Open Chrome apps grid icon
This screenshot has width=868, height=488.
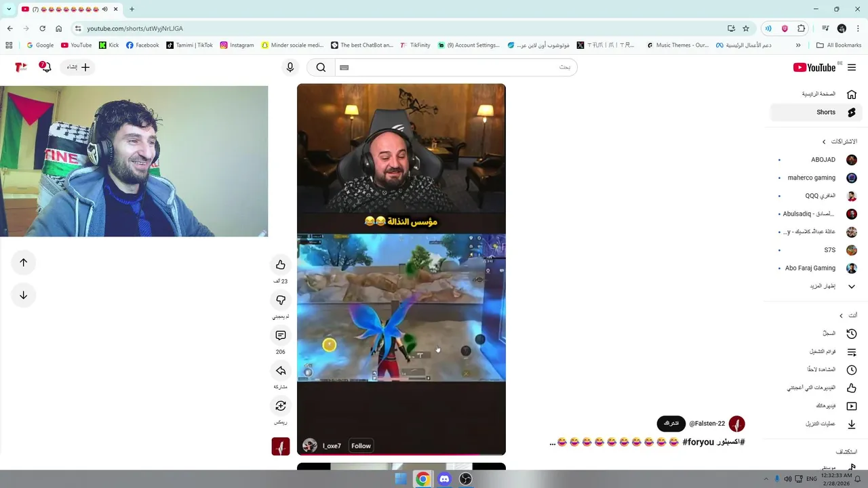pyautogui.click(x=9, y=45)
